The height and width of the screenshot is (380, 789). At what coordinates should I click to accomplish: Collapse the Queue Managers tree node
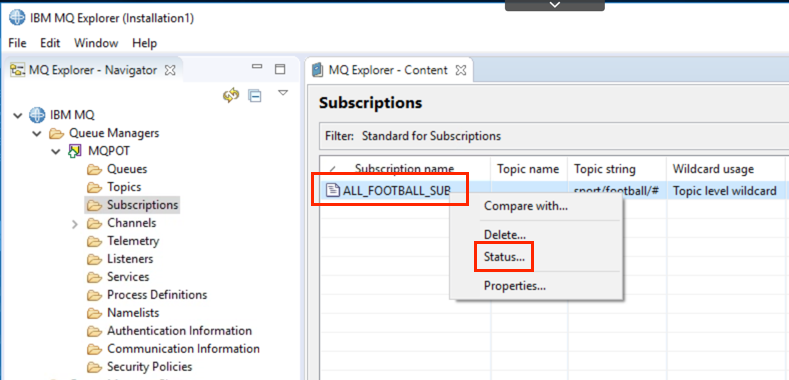[37, 134]
